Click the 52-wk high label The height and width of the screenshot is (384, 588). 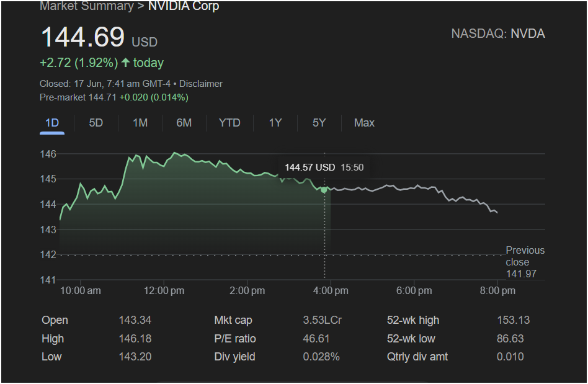(x=412, y=320)
